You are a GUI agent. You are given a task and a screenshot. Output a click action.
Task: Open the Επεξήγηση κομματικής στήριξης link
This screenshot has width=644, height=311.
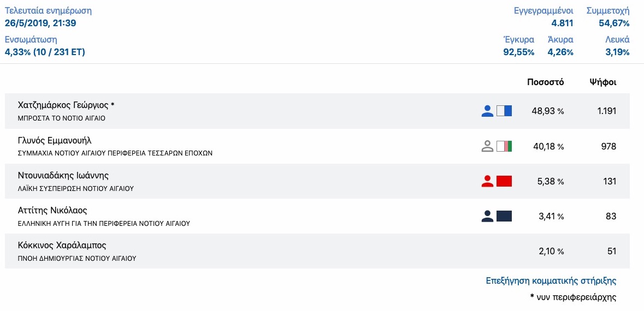551,281
